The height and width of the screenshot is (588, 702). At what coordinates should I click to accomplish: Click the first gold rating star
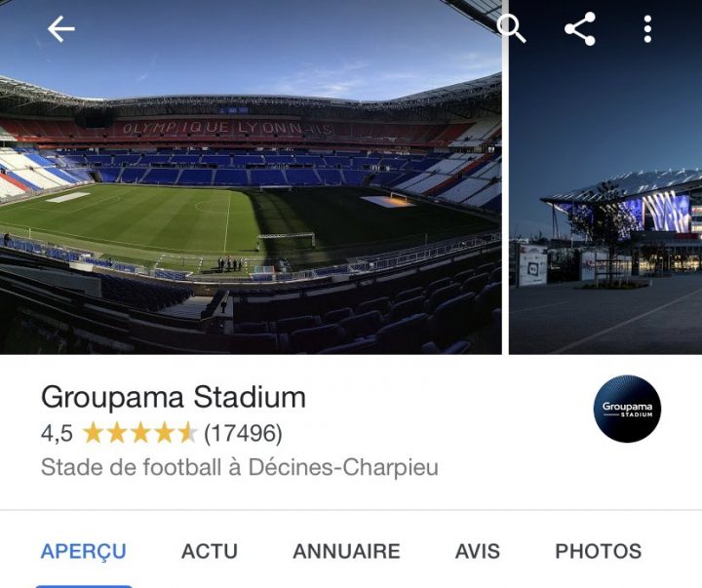(93, 433)
